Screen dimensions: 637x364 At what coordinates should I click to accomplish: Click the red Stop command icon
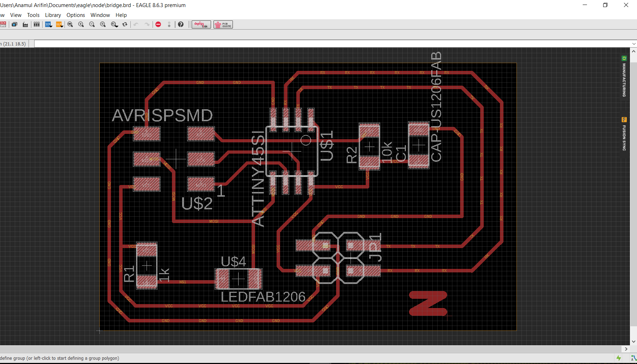(158, 24)
